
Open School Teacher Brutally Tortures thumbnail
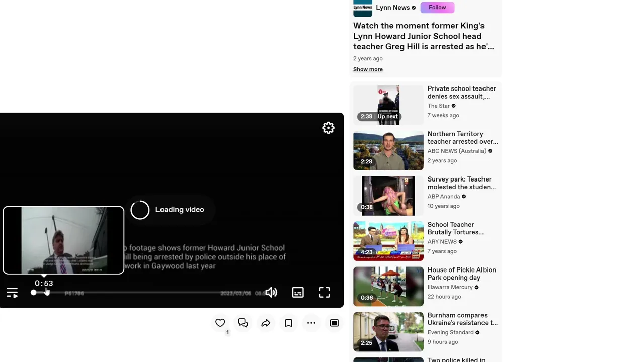click(x=388, y=241)
